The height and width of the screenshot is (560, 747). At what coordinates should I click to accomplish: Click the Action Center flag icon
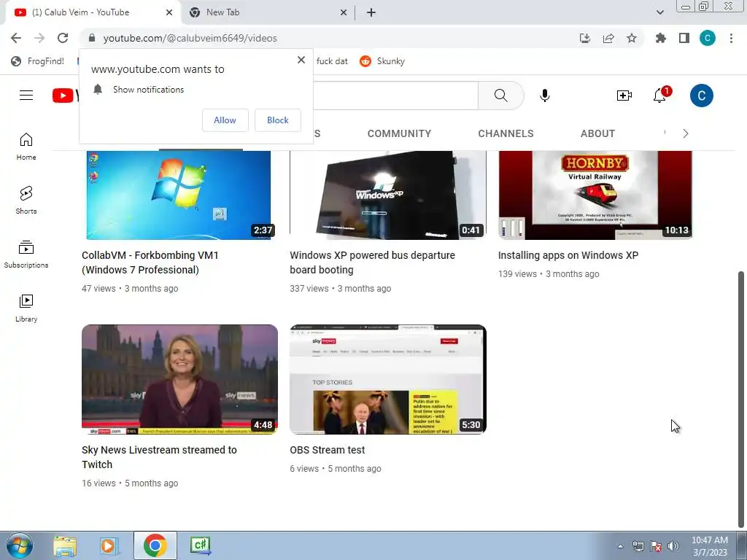coord(656,546)
